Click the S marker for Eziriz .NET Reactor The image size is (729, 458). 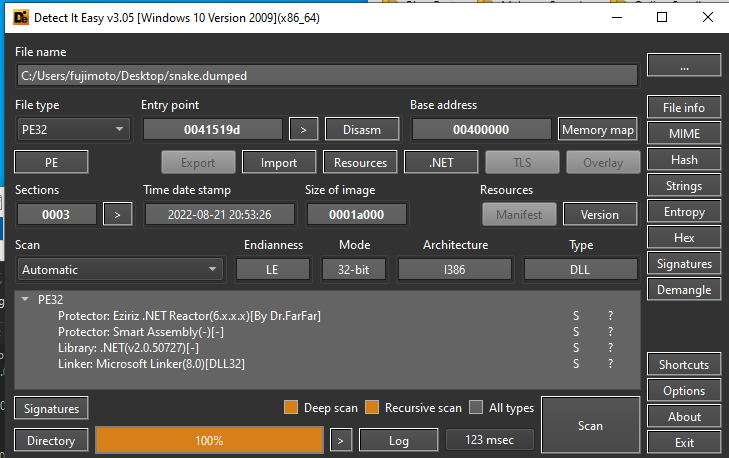pyautogui.click(x=575, y=316)
